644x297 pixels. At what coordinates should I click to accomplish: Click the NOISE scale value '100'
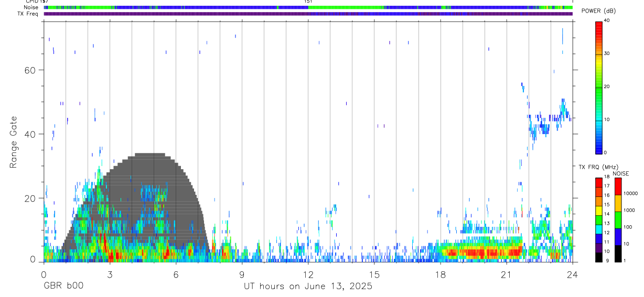628,227
